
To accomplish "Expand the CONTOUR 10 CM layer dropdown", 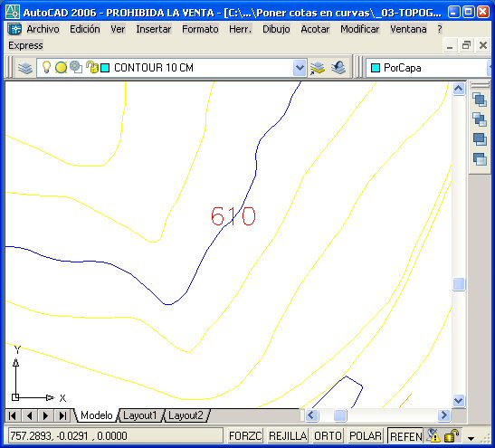I will tap(299, 68).
